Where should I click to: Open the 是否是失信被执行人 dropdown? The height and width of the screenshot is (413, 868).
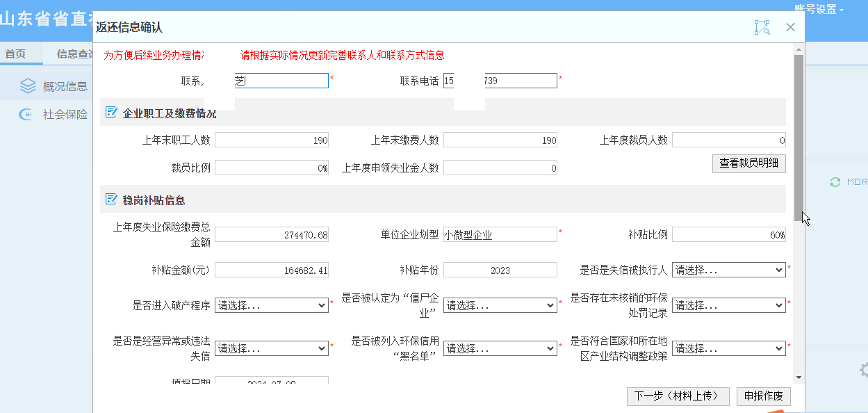728,270
